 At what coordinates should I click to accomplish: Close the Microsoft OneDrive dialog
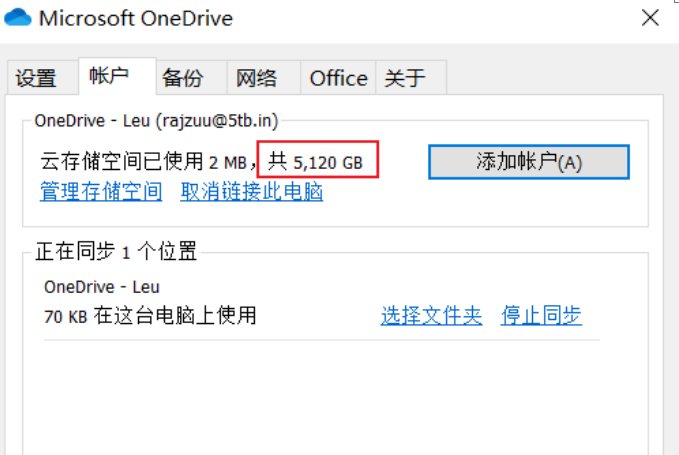(650, 18)
